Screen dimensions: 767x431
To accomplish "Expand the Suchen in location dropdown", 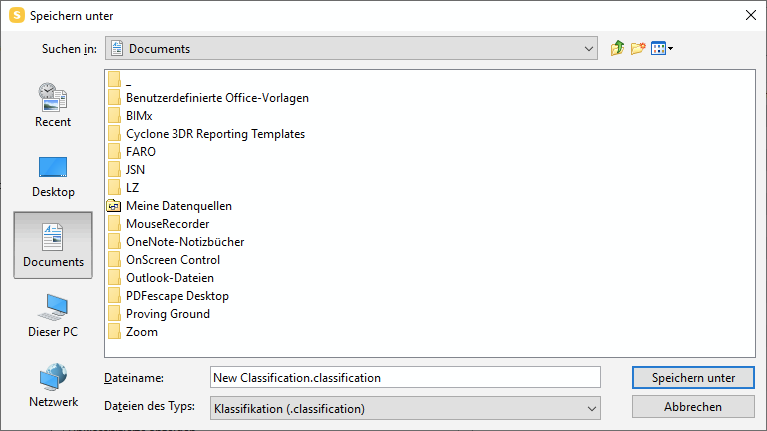I will [588, 48].
